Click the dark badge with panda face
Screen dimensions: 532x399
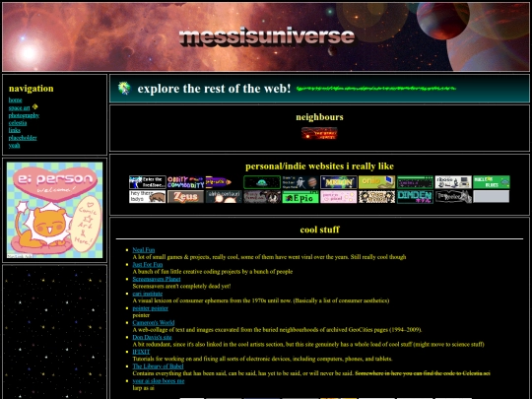tap(262, 196)
